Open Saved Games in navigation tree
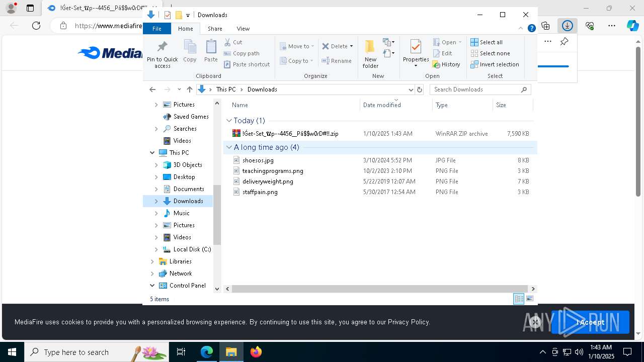 pyautogui.click(x=191, y=117)
